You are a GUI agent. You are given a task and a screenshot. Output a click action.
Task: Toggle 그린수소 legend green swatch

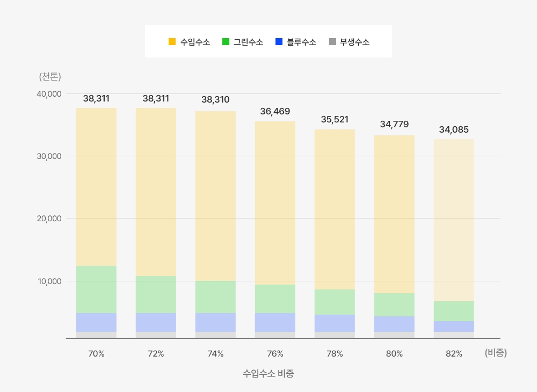[x=226, y=42]
